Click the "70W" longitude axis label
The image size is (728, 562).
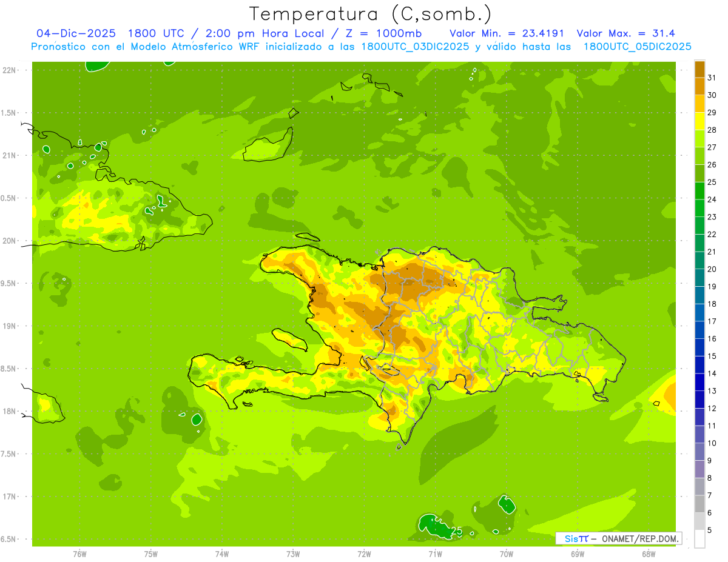(x=507, y=554)
